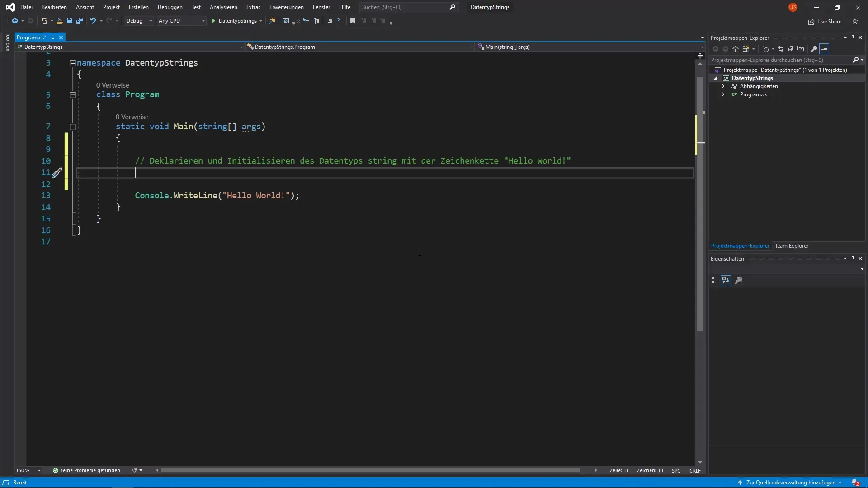Screen dimensions: 868x488
Task: Collapse the DatentypStrings project node
Action: click(715, 78)
